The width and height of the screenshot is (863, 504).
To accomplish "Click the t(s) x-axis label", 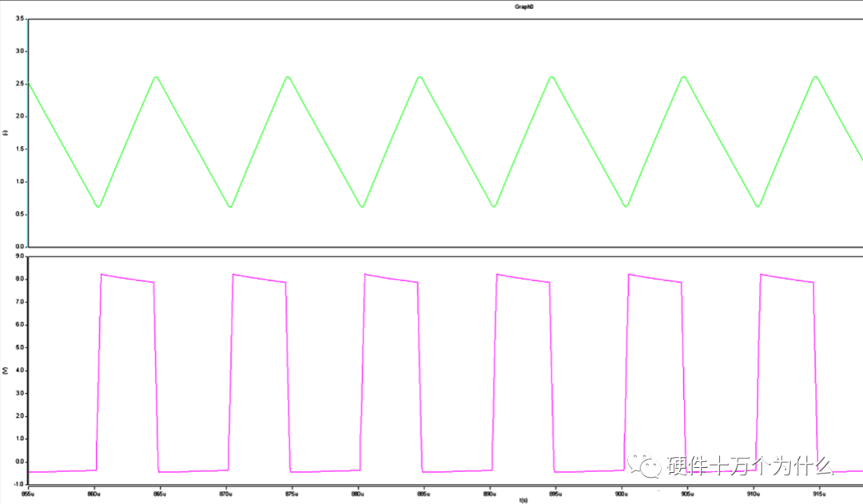I will click(x=524, y=501).
